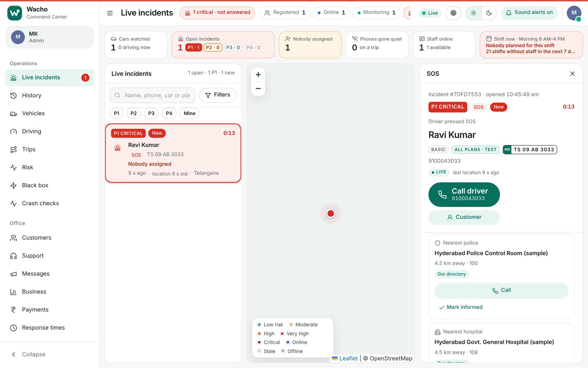Click the Wacho logo icon
588x368 pixels.
15,13
